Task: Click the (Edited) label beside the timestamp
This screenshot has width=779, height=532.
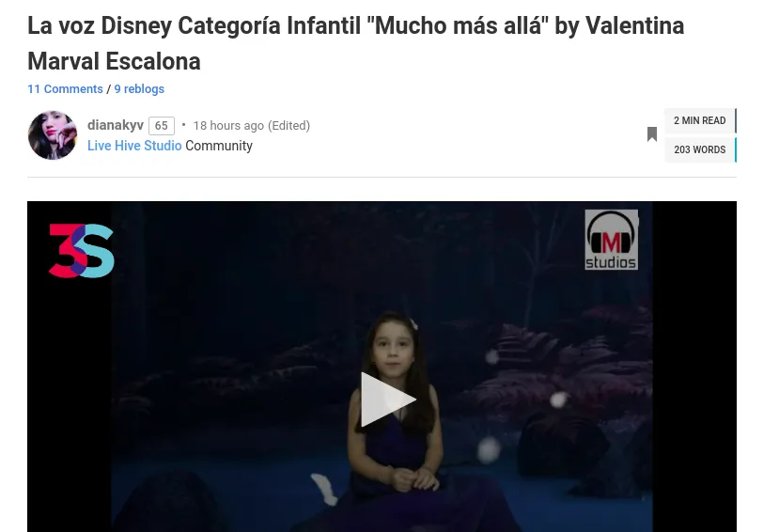Action: [x=288, y=126]
